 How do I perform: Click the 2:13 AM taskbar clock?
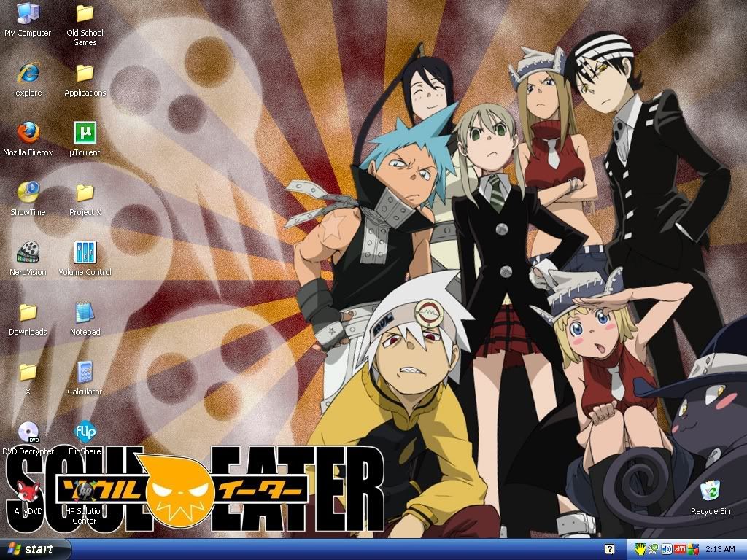point(720,550)
